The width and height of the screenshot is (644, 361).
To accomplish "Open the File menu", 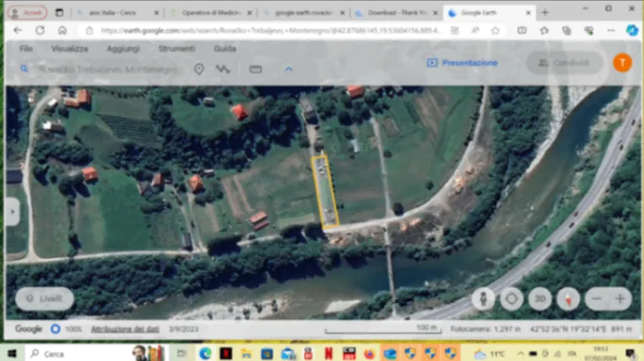I will coord(26,48).
